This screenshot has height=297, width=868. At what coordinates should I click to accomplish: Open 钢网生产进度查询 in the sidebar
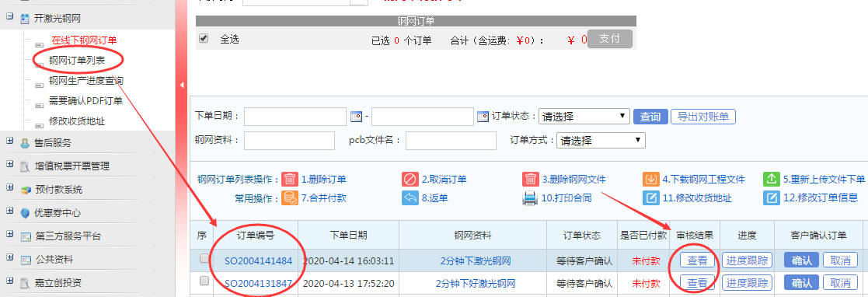click(85, 81)
